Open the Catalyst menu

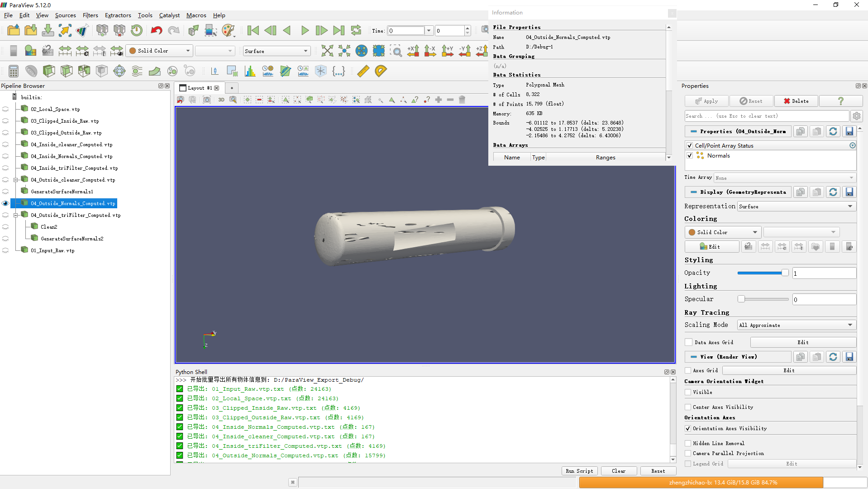tap(169, 15)
